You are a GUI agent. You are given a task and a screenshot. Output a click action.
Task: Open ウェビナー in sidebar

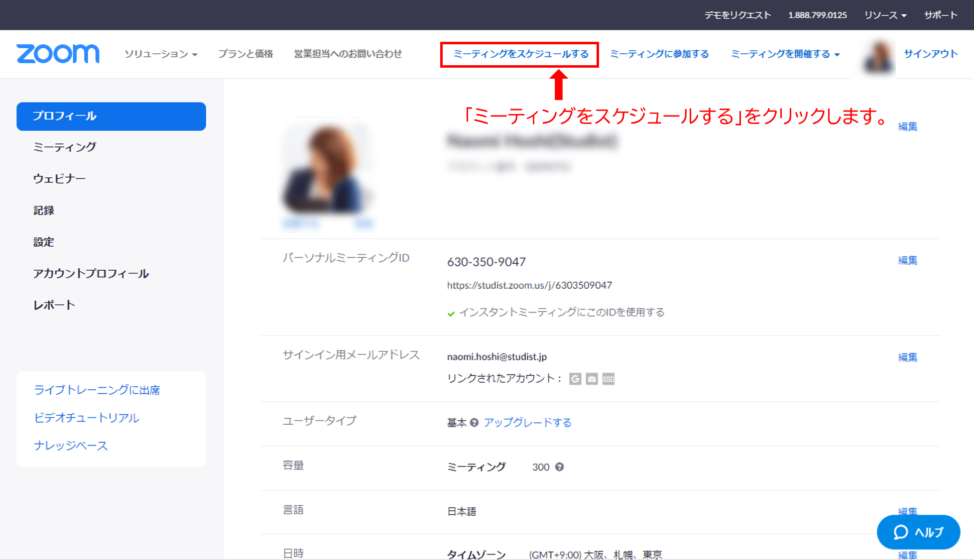(x=59, y=179)
